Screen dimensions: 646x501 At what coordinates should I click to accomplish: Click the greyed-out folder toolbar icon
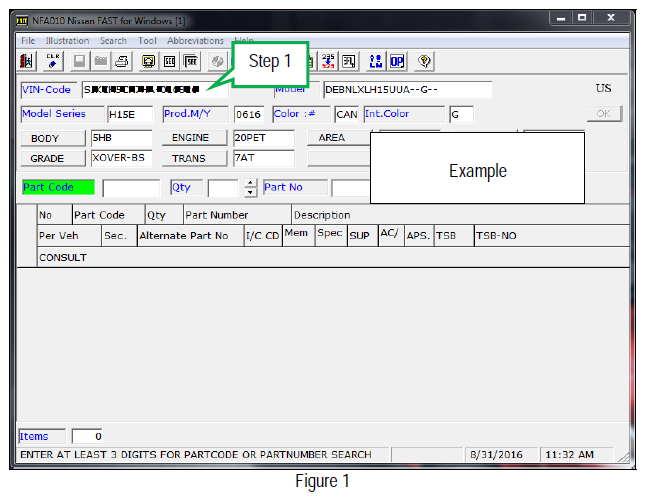101,61
